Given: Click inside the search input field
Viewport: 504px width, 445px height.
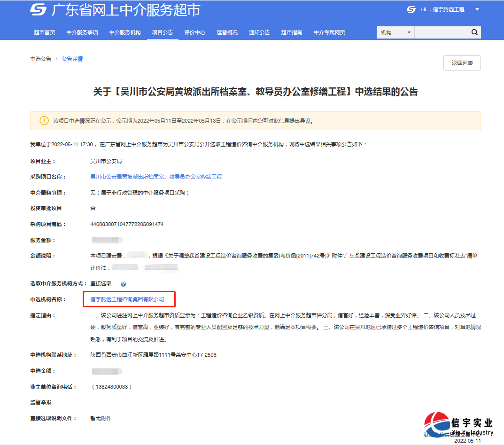Looking at the screenshot, I should coord(441,32).
